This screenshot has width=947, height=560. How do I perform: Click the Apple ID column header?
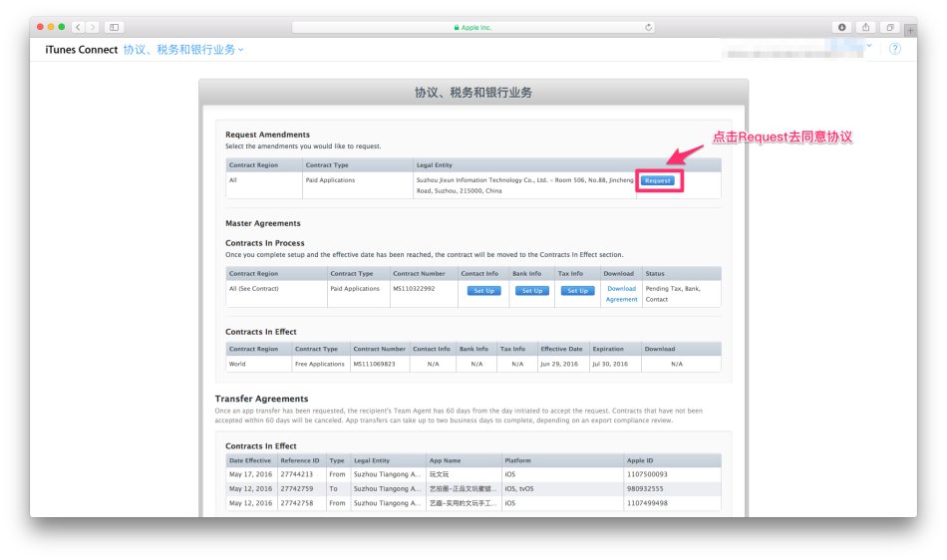pyautogui.click(x=640, y=460)
